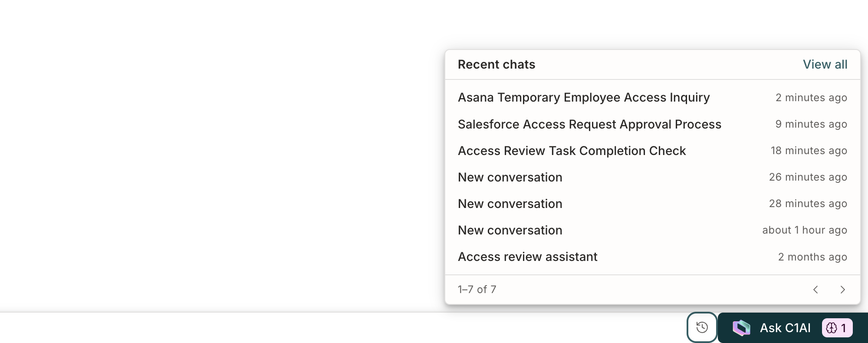The width and height of the screenshot is (868, 343).
Task: Click the C1AI logo icon
Action: [741, 328]
